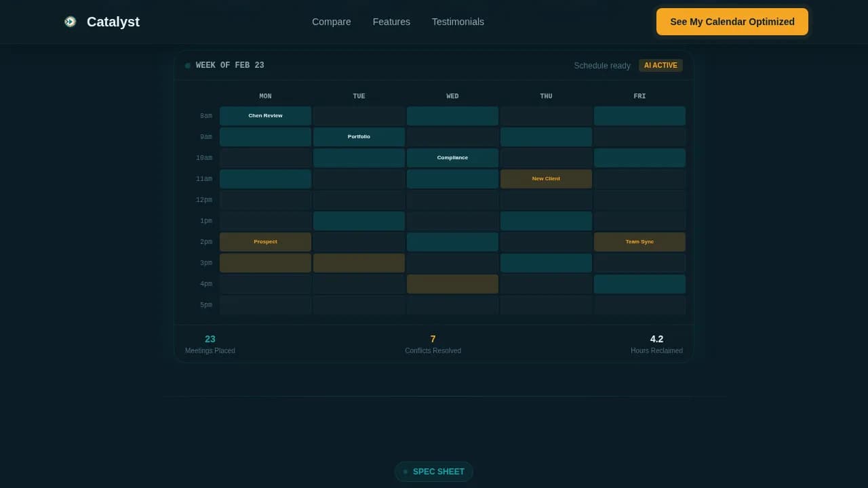This screenshot has height=488, width=868.
Task: Click the 7 Conflicts Resolved stat
Action: pyautogui.click(x=433, y=344)
